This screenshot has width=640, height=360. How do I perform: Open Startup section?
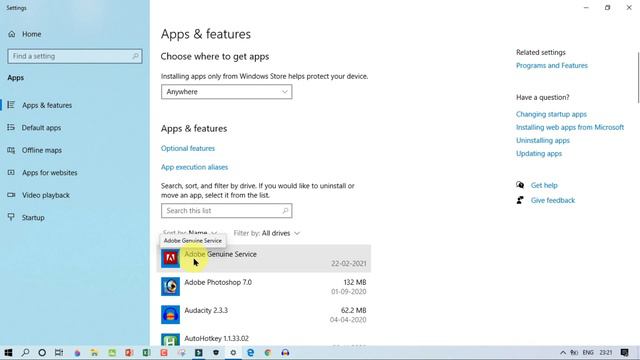pyautogui.click(x=26, y=218)
